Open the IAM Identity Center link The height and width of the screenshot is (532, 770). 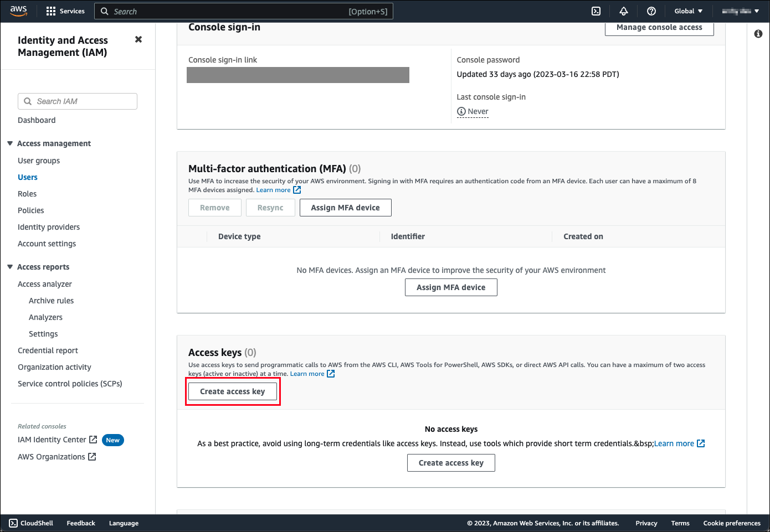click(52, 440)
